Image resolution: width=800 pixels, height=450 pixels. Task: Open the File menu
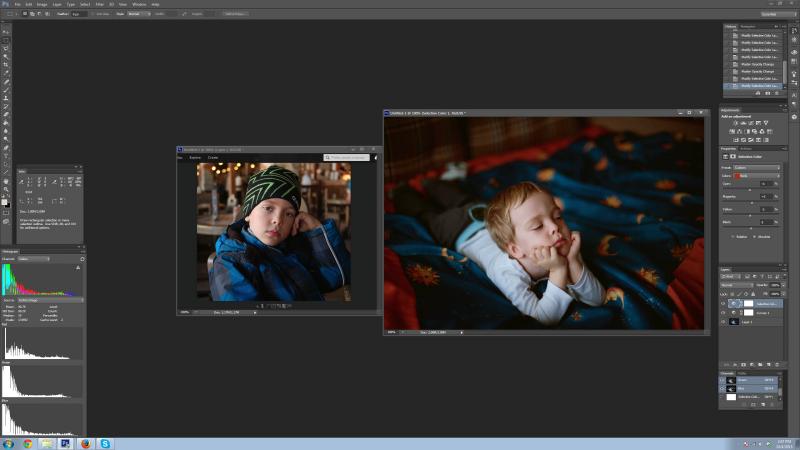point(17,4)
